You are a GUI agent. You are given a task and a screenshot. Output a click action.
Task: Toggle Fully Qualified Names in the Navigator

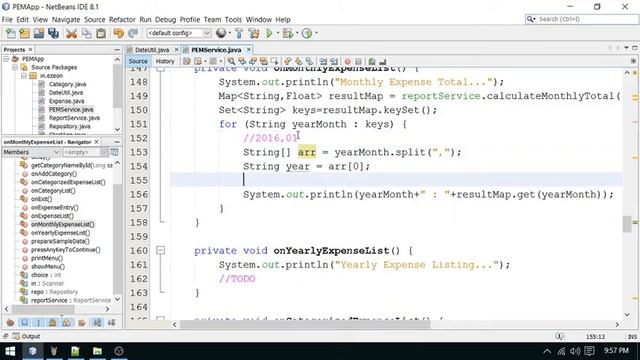tap(82, 322)
